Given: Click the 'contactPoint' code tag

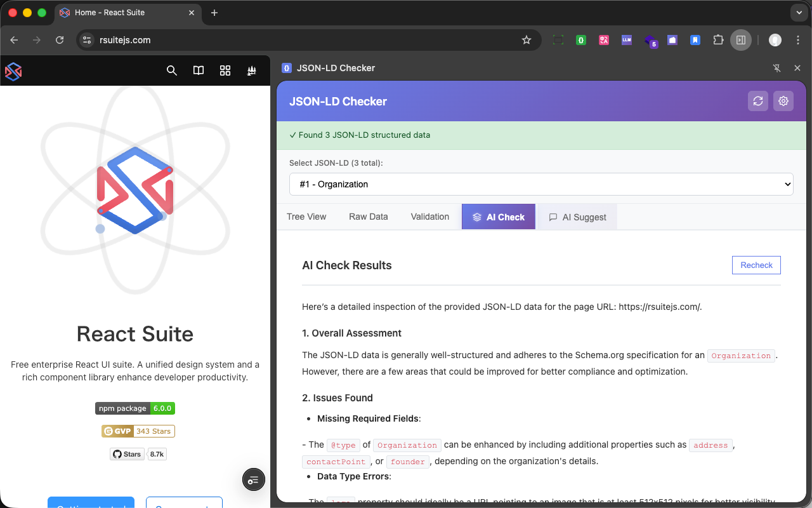Looking at the screenshot, I should 336,462.
